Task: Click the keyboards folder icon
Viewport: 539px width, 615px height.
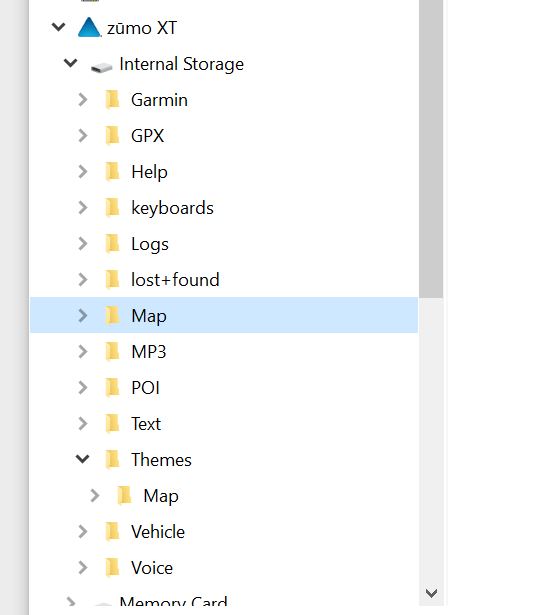Action: (113, 207)
